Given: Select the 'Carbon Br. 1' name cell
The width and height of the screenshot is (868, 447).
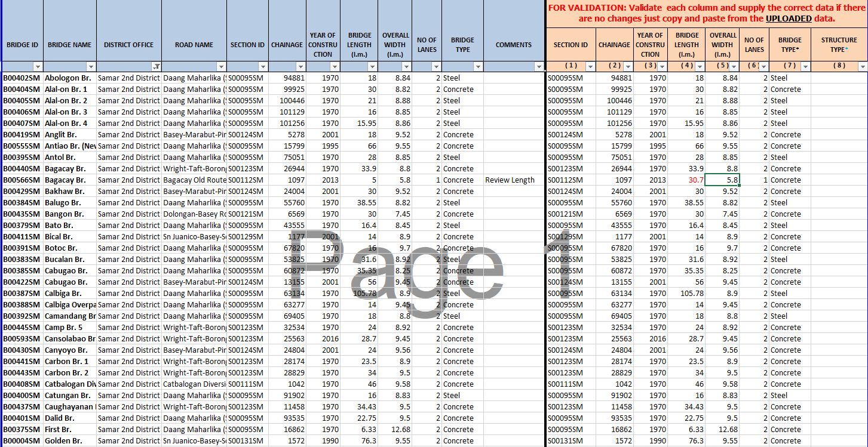Looking at the screenshot, I should (x=70, y=362).
